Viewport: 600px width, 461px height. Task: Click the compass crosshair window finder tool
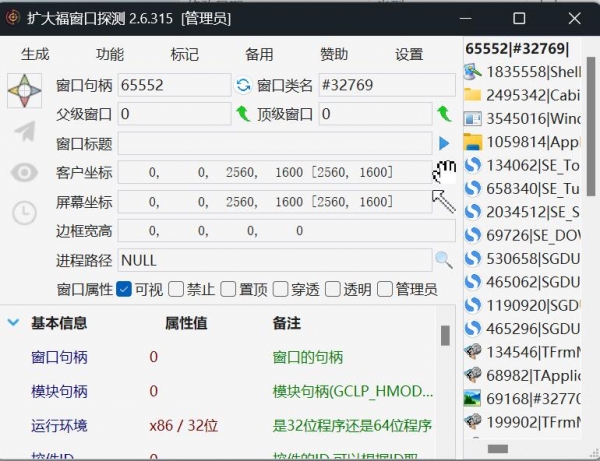point(24,91)
